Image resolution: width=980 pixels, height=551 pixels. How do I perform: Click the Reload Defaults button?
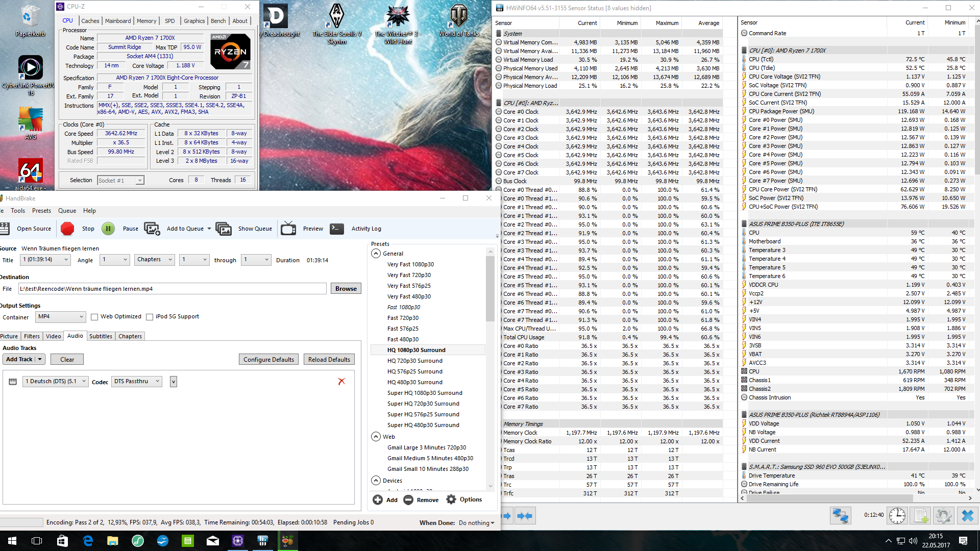[329, 360]
